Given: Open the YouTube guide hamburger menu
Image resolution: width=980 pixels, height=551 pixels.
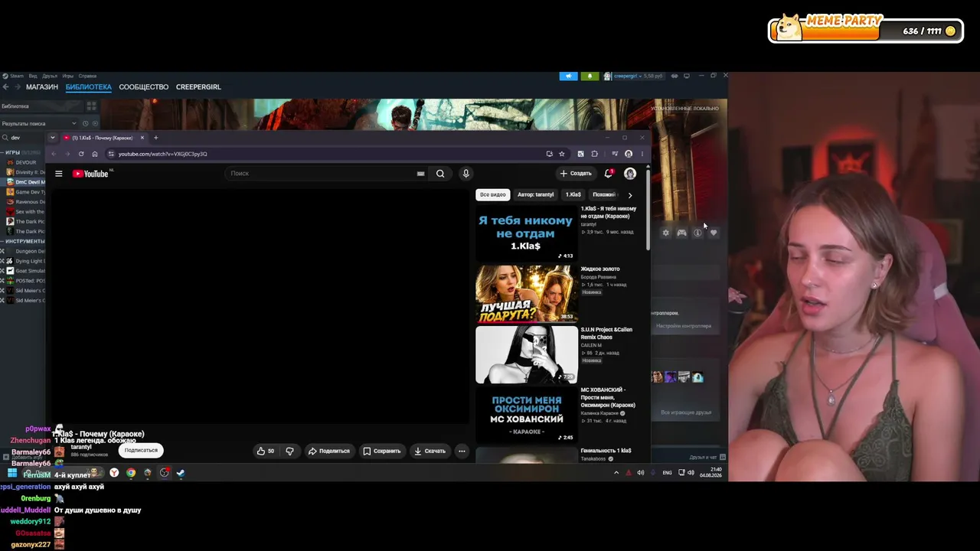Looking at the screenshot, I should [x=58, y=174].
